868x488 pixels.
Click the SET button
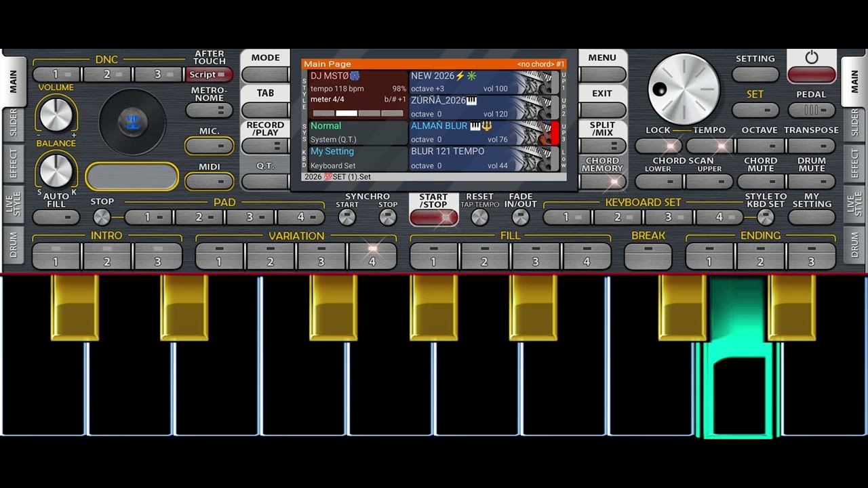755,110
